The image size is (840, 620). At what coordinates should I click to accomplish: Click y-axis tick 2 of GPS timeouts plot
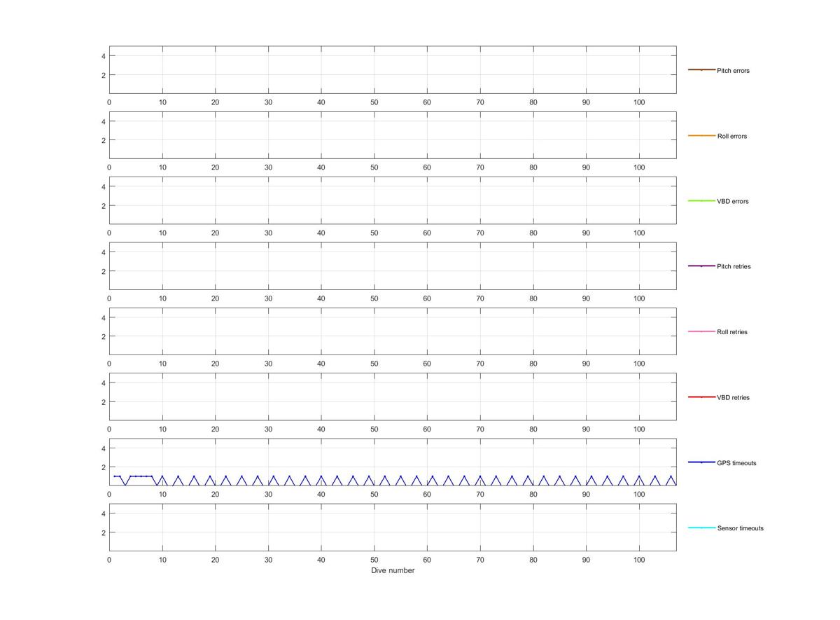103,467
